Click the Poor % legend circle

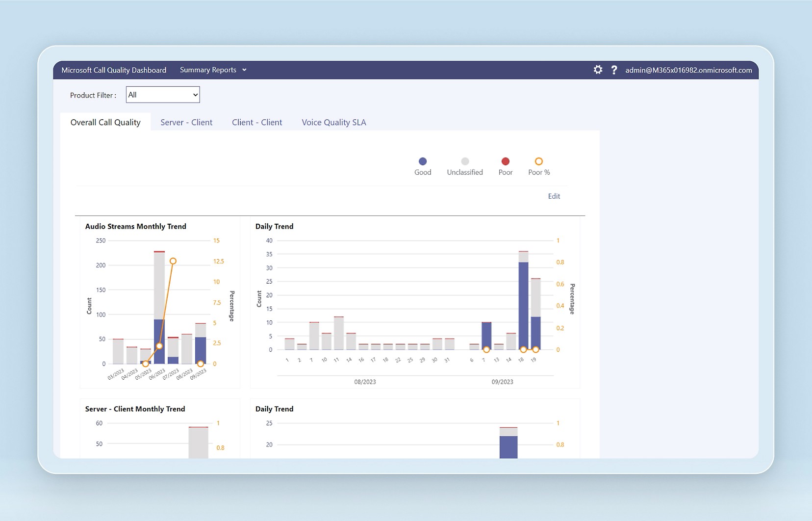point(538,161)
